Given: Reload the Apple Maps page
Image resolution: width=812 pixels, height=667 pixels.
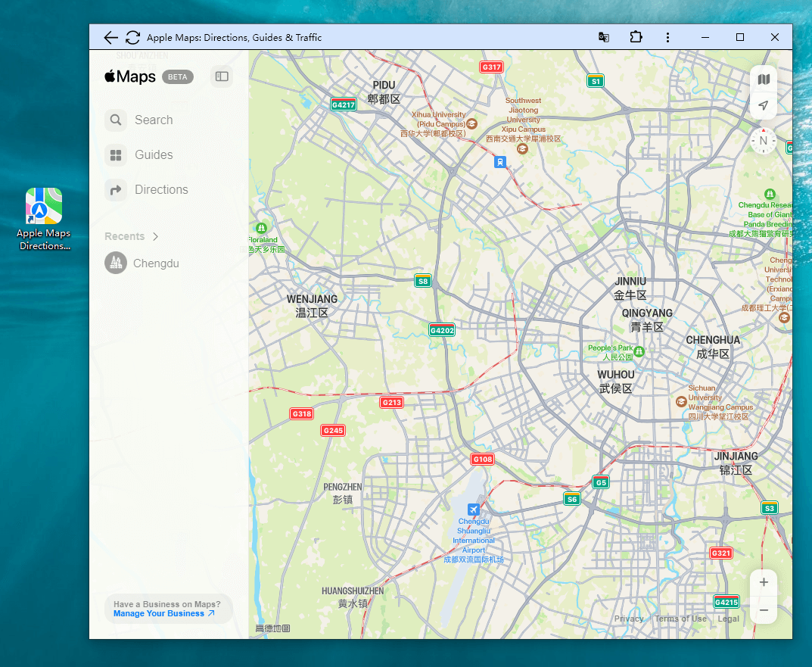Looking at the screenshot, I should point(132,37).
